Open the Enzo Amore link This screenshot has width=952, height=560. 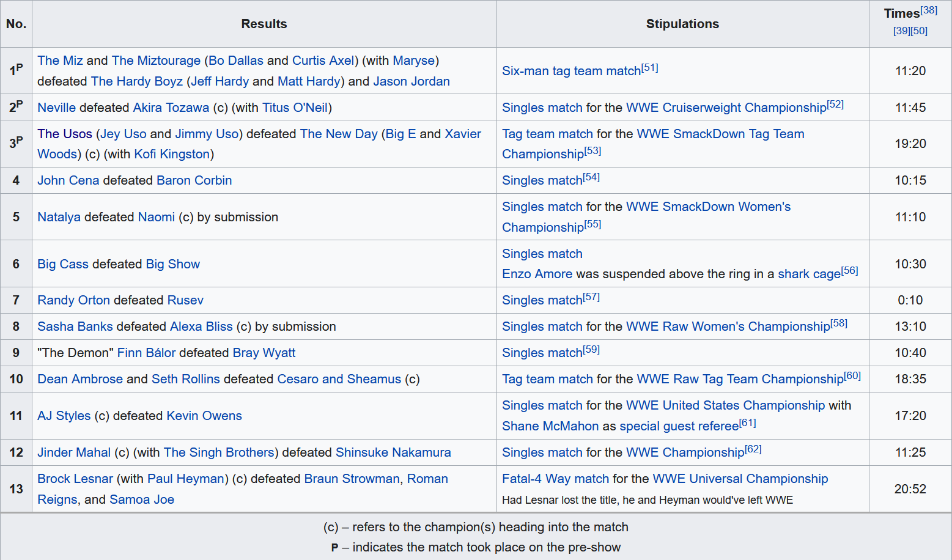[537, 274]
